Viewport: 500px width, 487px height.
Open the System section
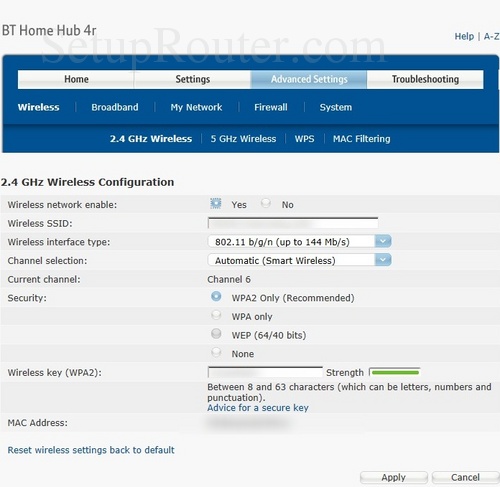pos(336,107)
